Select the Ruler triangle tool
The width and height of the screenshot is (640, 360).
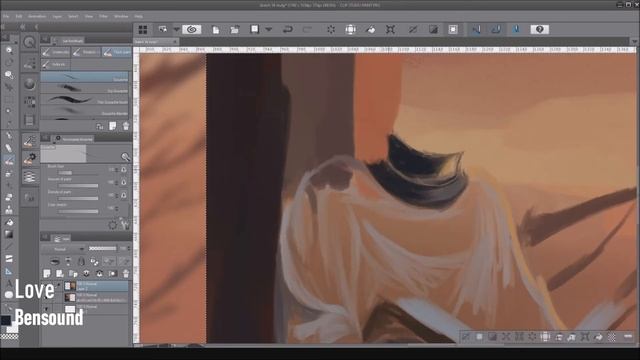pos(9,271)
